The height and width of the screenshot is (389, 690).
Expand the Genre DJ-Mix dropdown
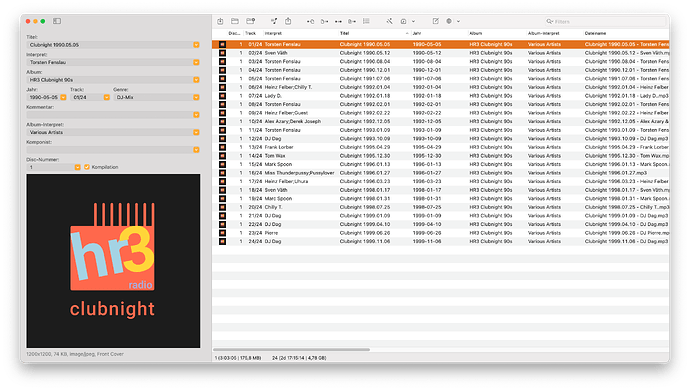coord(196,97)
